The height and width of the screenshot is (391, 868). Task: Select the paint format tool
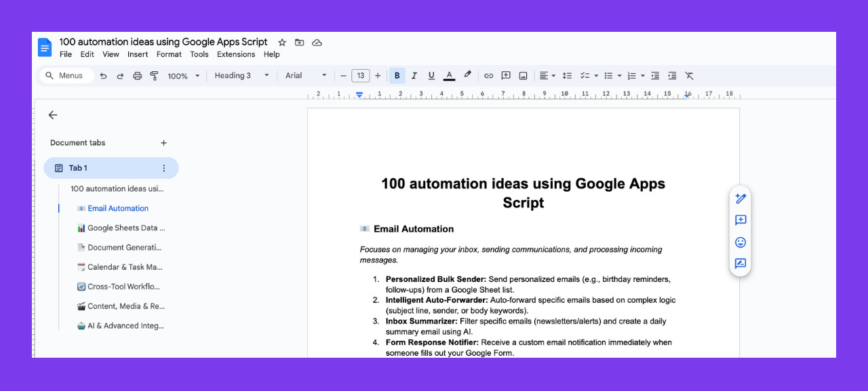pos(154,76)
